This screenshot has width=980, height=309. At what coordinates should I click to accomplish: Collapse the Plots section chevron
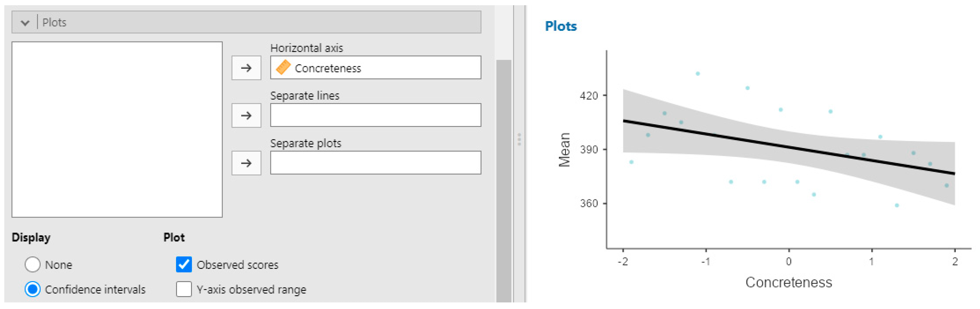click(25, 23)
